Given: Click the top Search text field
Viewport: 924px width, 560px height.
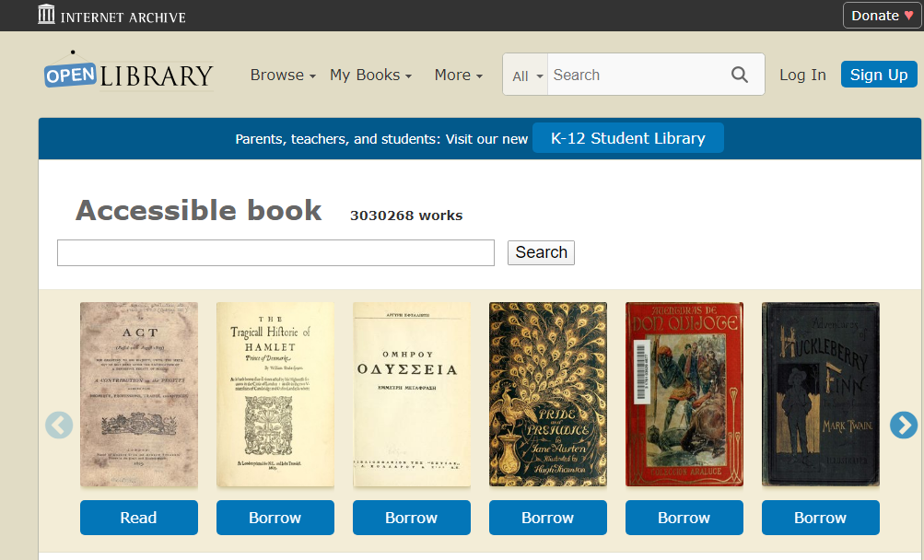Looking at the screenshot, I should coord(636,75).
